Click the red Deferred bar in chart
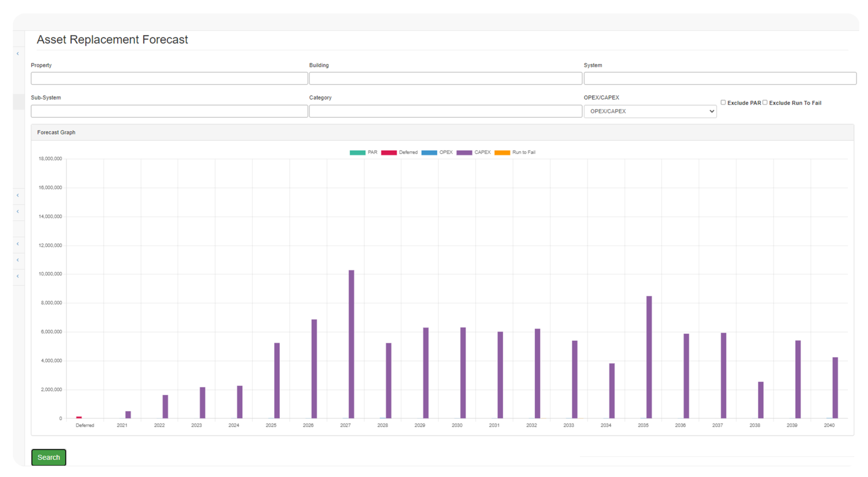This screenshot has height=477, width=868. (79, 417)
